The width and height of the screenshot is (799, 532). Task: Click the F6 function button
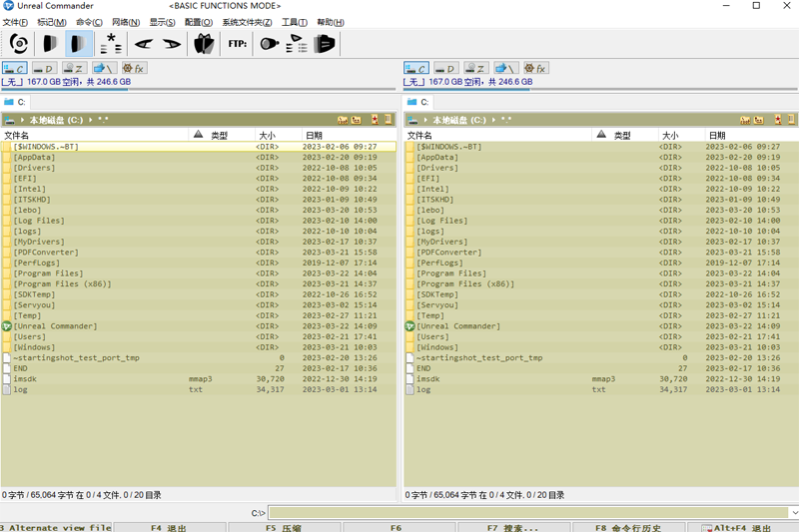[x=399, y=527]
